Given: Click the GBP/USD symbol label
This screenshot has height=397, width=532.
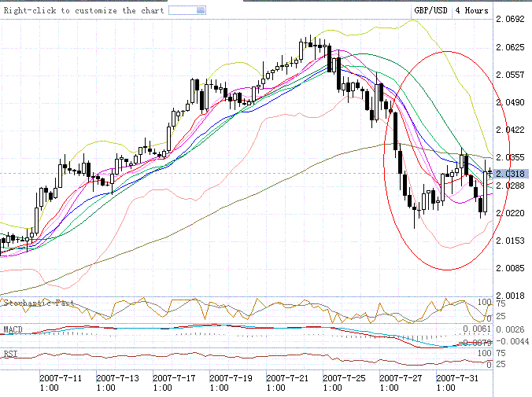Looking at the screenshot, I should pos(432,11).
